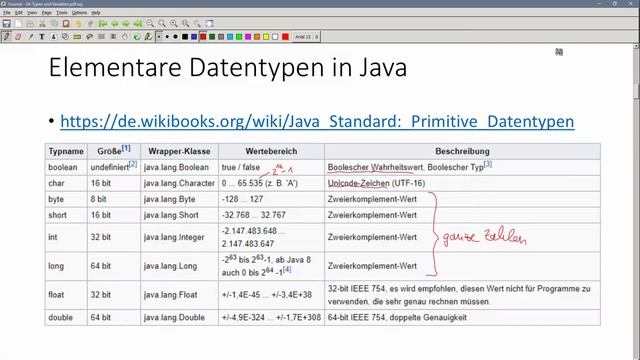Screen dimensions: 640x360
Task: Click the Open file folder icon
Action: [30, 24]
